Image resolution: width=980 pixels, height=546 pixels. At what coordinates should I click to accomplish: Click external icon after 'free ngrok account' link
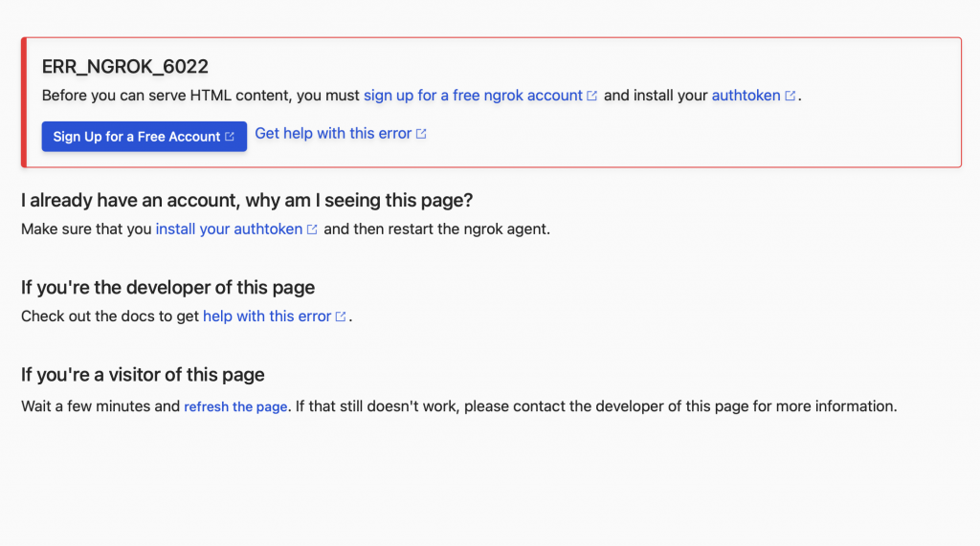click(x=591, y=96)
